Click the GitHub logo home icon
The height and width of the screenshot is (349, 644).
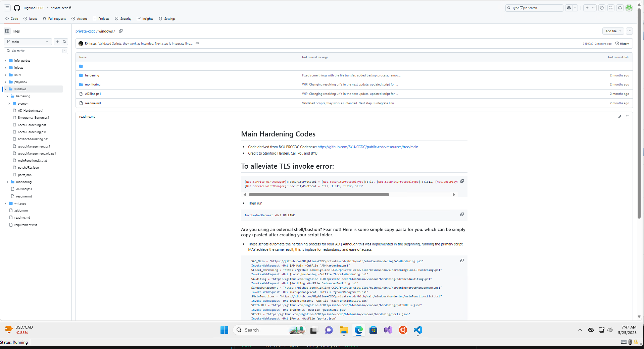point(17,8)
